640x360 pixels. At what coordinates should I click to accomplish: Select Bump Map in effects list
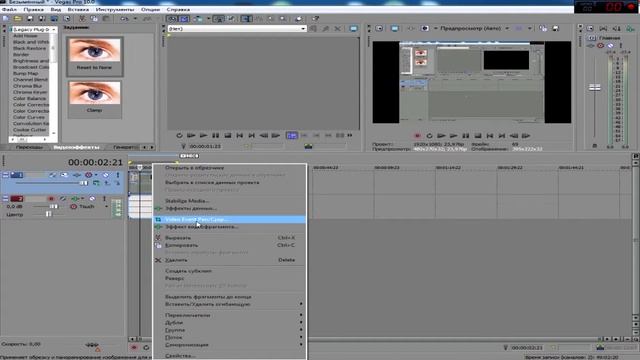pos(25,73)
